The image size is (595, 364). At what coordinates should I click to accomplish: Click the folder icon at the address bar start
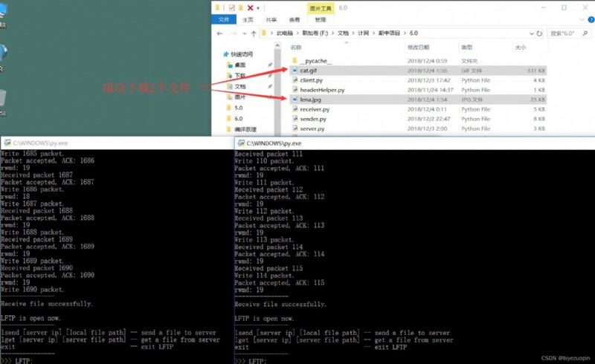265,33
